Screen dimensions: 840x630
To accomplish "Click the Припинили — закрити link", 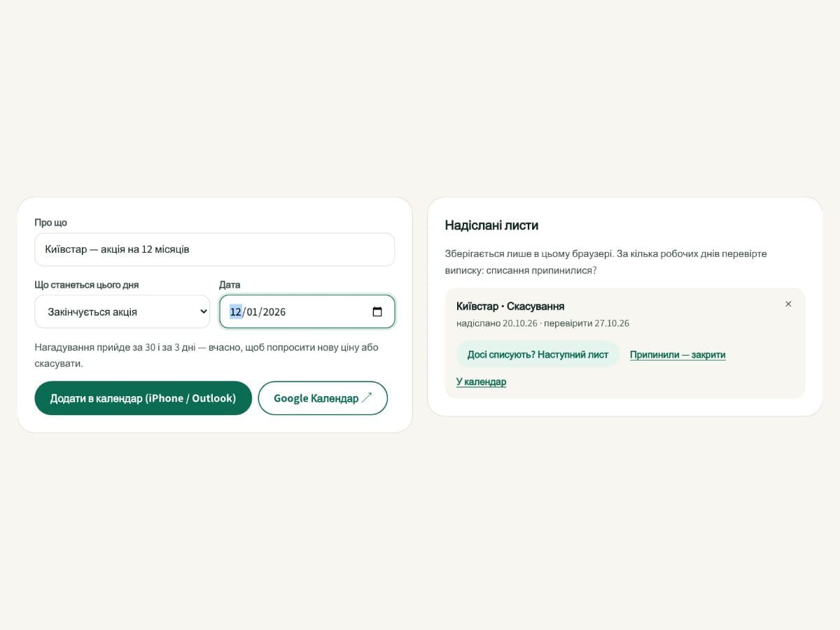I will tap(678, 355).
